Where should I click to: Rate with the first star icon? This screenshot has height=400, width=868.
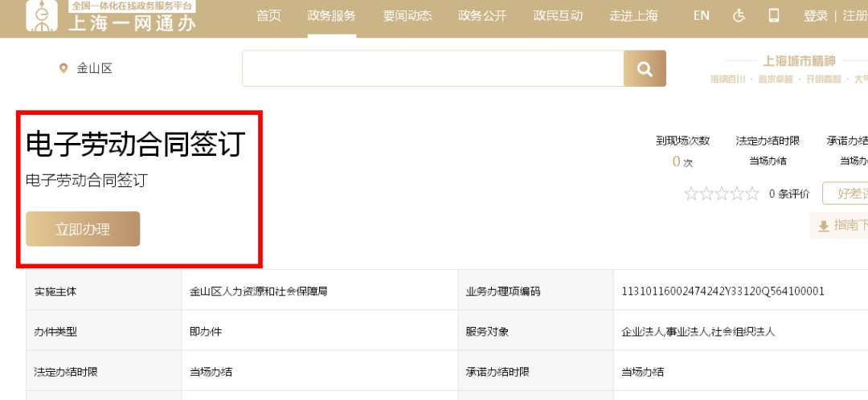tap(690, 194)
